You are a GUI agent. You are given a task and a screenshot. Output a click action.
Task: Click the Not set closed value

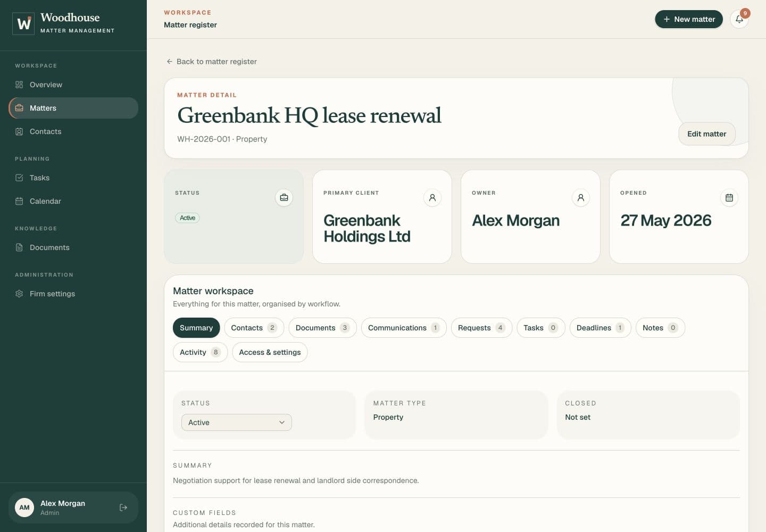point(578,417)
